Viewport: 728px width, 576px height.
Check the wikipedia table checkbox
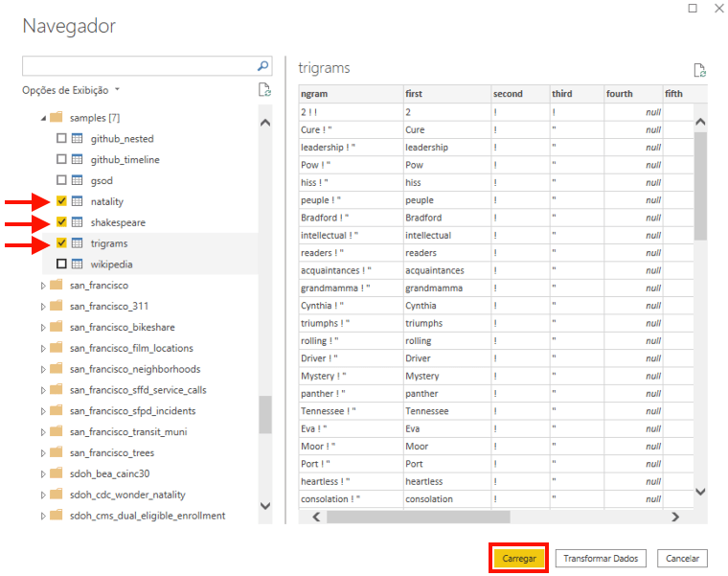click(x=61, y=265)
